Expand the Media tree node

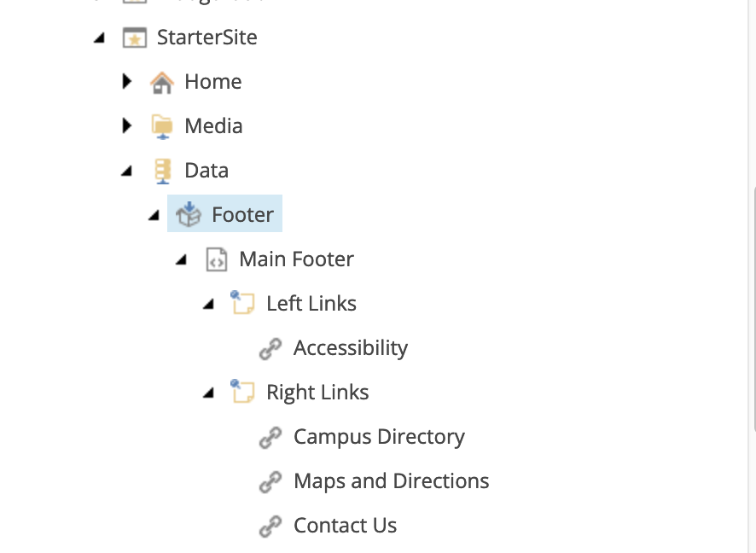126,125
